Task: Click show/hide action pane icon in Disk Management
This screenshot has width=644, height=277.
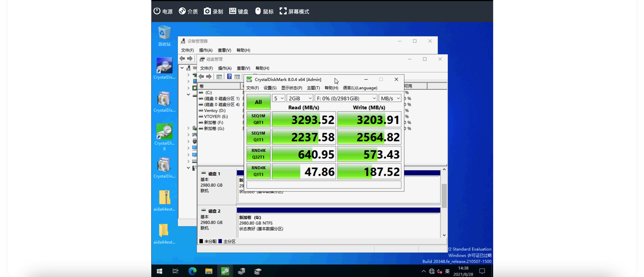Action: [237, 77]
